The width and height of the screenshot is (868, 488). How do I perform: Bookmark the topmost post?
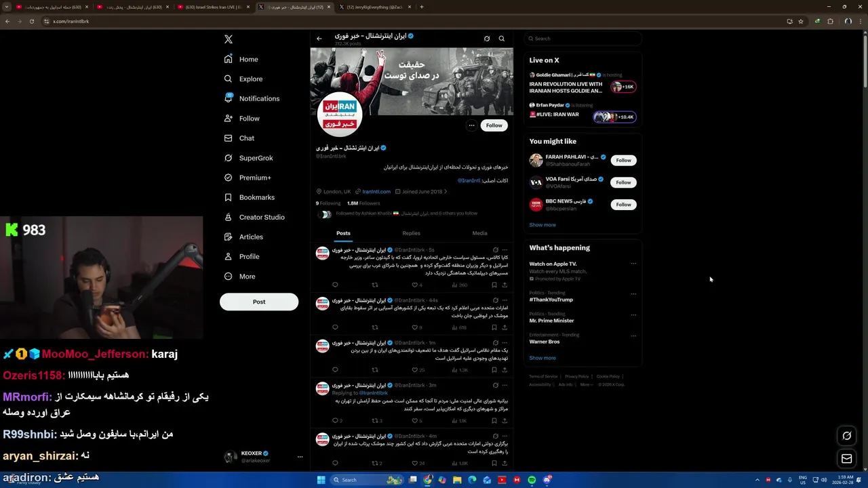click(x=494, y=285)
